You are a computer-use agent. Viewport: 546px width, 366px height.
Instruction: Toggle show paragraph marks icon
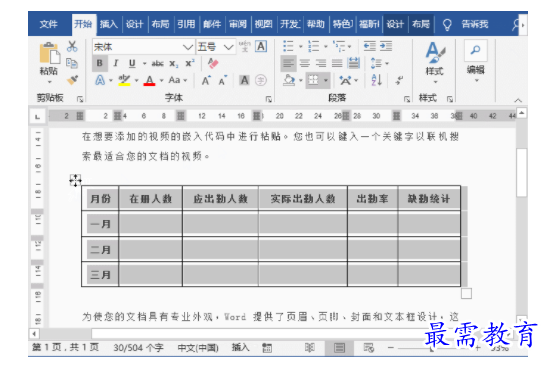(x=399, y=80)
